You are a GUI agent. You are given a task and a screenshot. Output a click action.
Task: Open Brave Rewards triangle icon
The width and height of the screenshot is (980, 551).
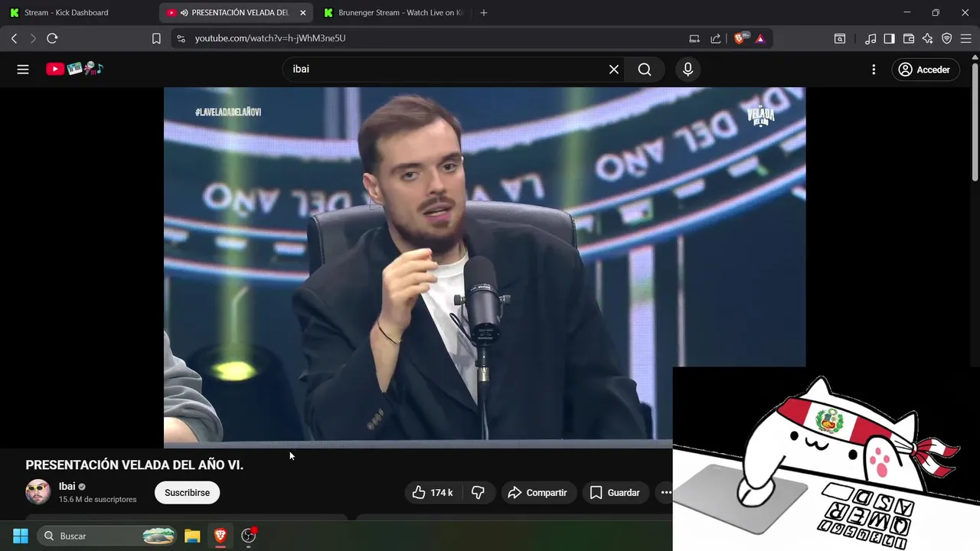(x=760, y=38)
